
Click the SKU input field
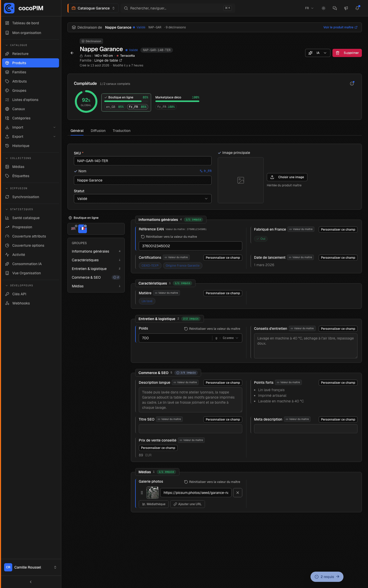143,161
